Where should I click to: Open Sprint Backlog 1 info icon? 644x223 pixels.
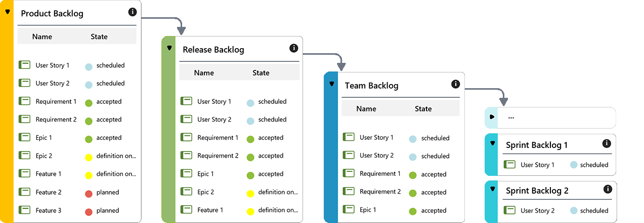point(607,144)
